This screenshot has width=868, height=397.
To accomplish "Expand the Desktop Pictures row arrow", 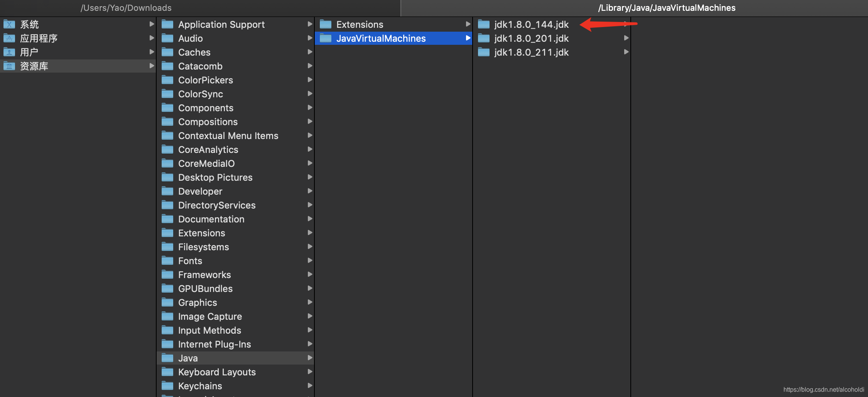I will (310, 177).
